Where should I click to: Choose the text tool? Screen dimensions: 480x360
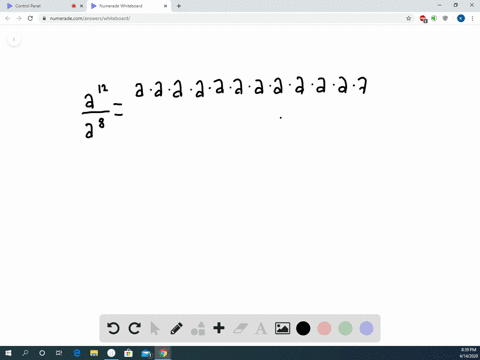point(261,329)
